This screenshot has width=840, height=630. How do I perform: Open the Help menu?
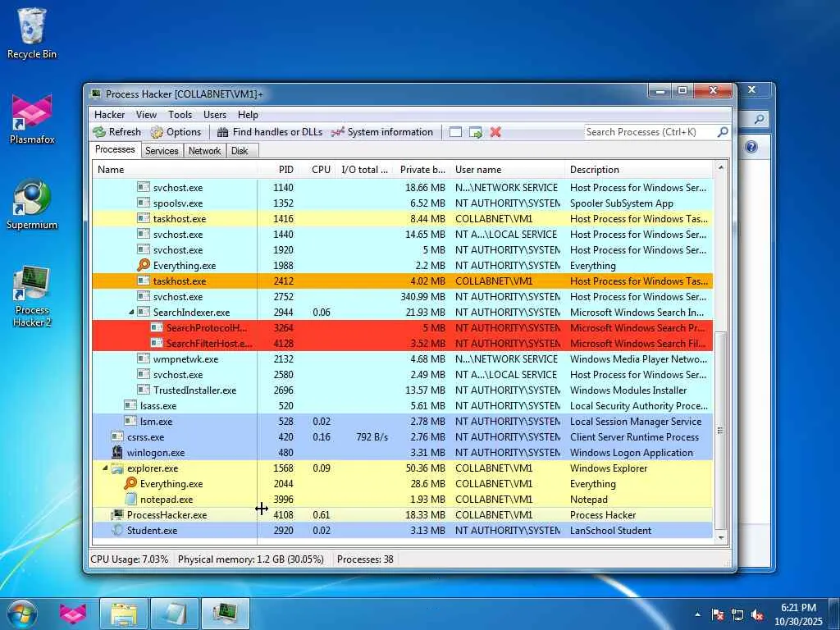pos(248,115)
